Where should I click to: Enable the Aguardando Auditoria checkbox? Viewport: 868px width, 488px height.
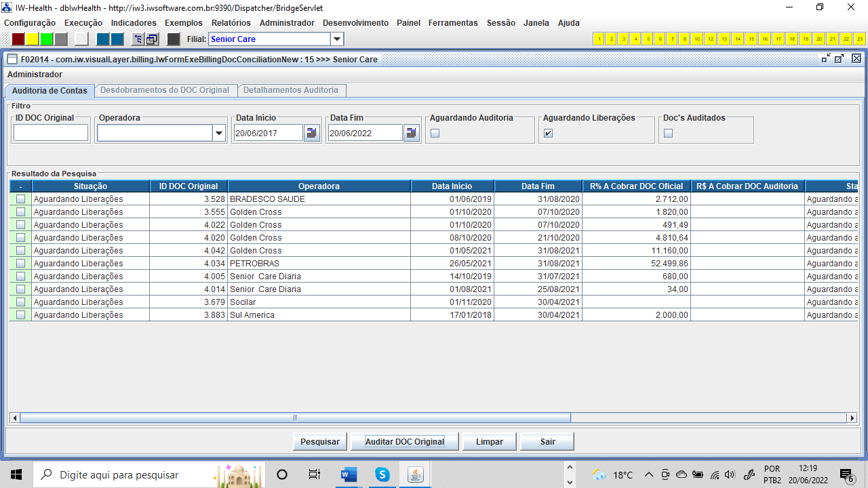(x=435, y=134)
